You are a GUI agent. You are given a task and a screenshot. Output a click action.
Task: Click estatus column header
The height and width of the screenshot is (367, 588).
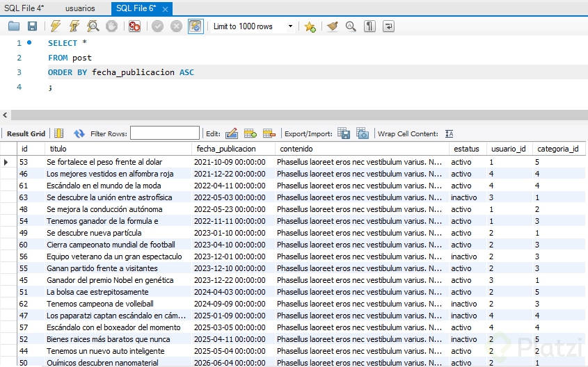pyautogui.click(x=468, y=149)
